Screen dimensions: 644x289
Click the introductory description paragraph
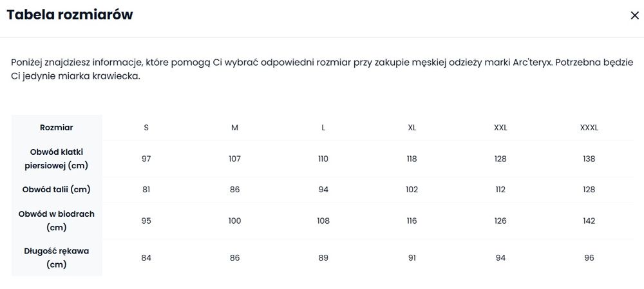[x=322, y=70]
